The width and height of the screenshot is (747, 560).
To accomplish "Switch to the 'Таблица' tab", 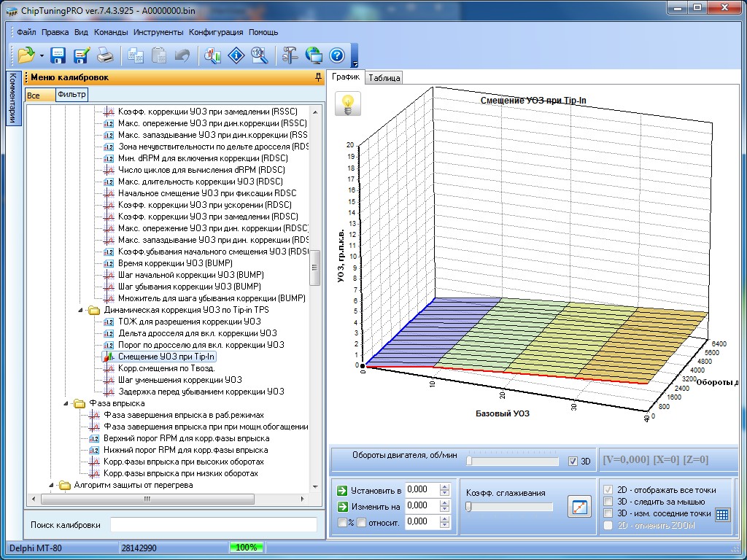I will pyautogui.click(x=384, y=78).
